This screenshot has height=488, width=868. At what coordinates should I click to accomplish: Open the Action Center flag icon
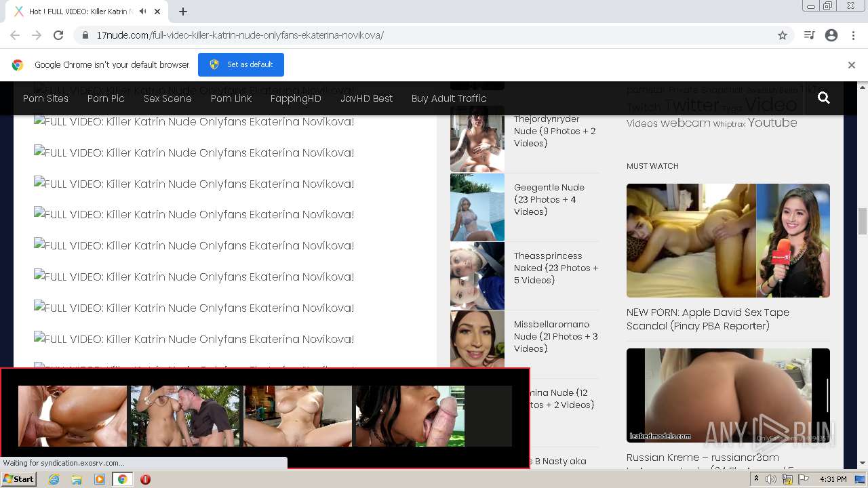click(x=804, y=479)
